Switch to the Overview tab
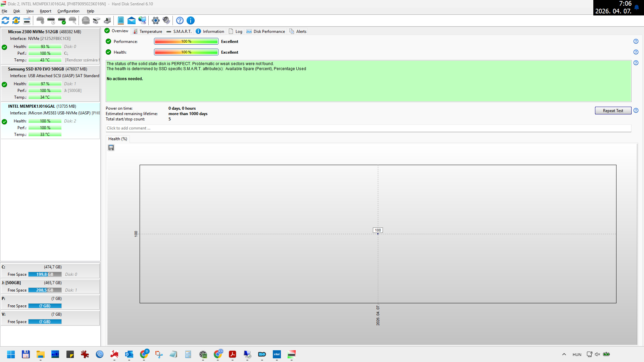Screen dimensions: 644x362 coord(117,31)
